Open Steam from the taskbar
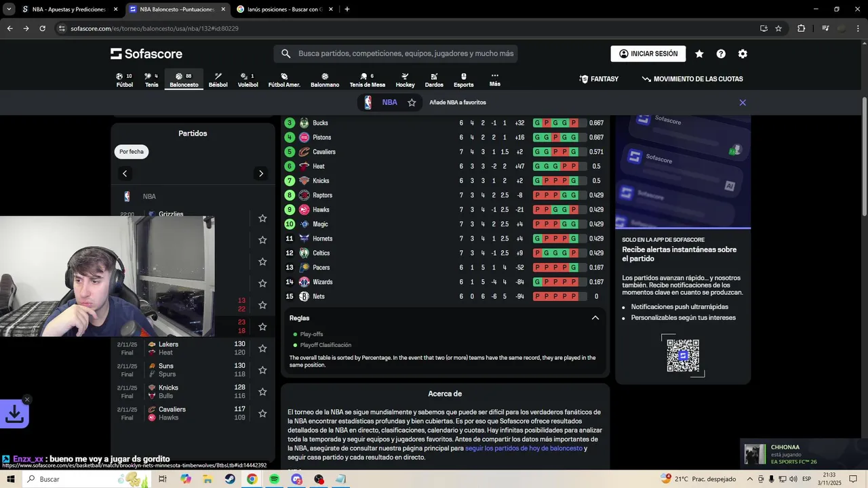This screenshot has width=868, height=488. pyautogui.click(x=230, y=479)
